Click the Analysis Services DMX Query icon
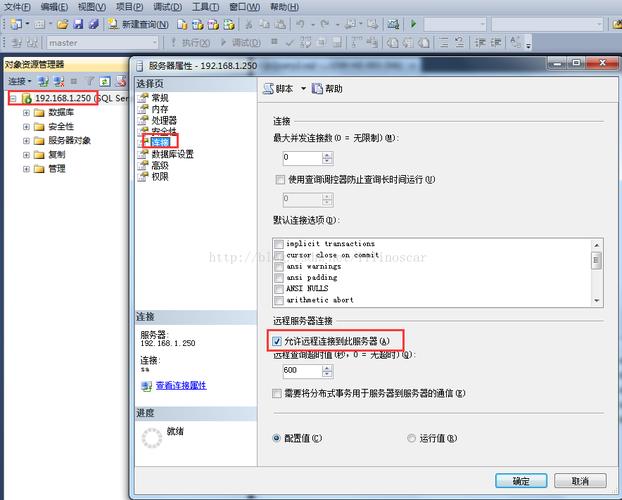This screenshot has height=500, width=622. pos(213,25)
